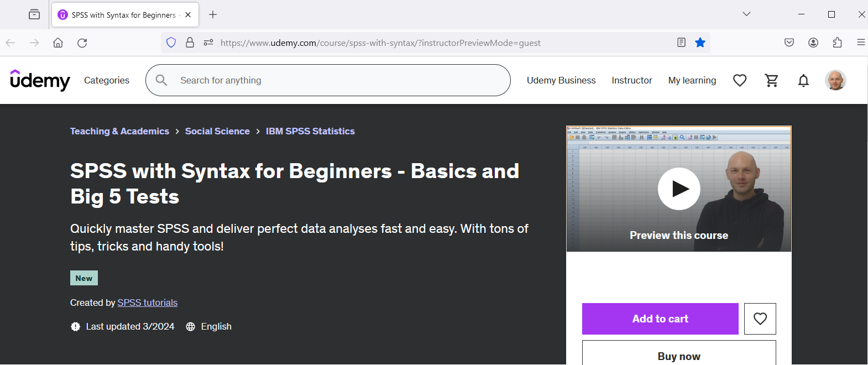The height and width of the screenshot is (365, 868).
Task: Click the Firefox shield tracking protection icon
Action: point(171,43)
